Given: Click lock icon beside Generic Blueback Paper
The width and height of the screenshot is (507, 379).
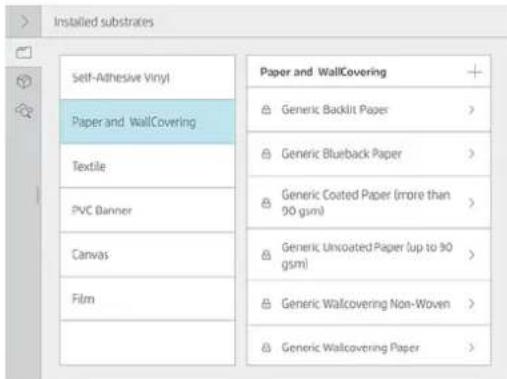Looking at the screenshot, I should pos(266,154).
